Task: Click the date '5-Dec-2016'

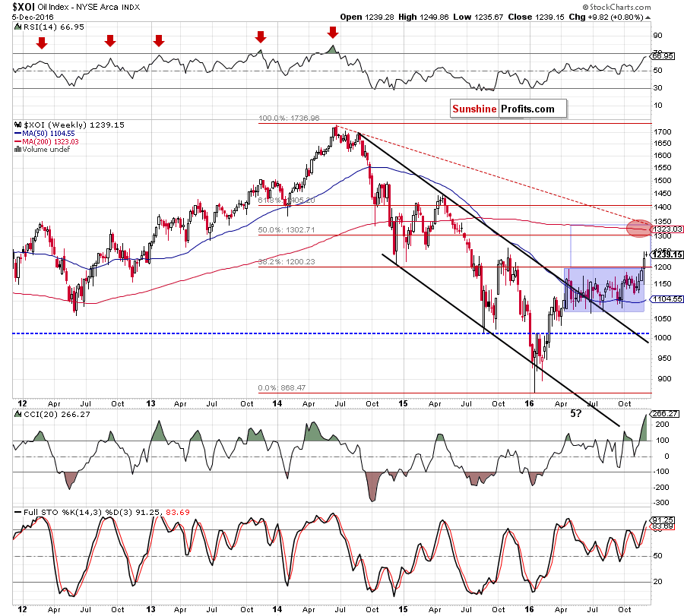Action: coord(33,17)
